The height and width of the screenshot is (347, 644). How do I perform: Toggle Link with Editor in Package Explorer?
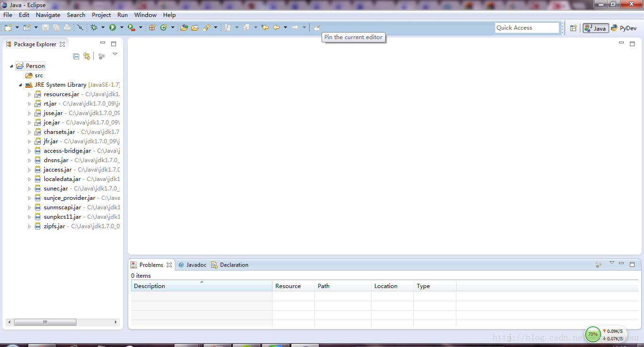(x=87, y=56)
